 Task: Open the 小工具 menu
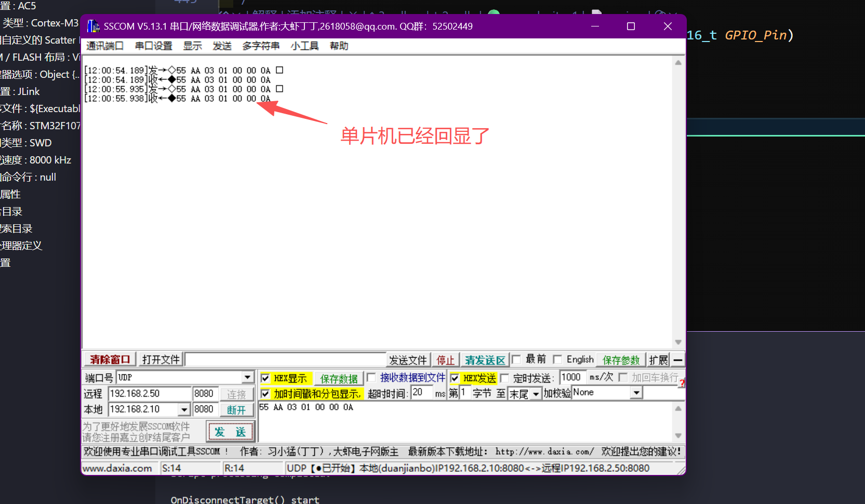tap(305, 46)
